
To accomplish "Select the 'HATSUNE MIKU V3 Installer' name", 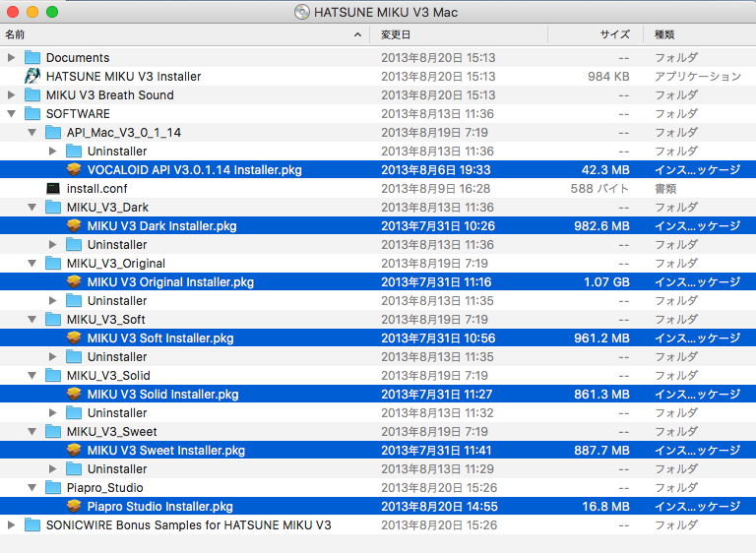I will pyautogui.click(x=123, y=76).
